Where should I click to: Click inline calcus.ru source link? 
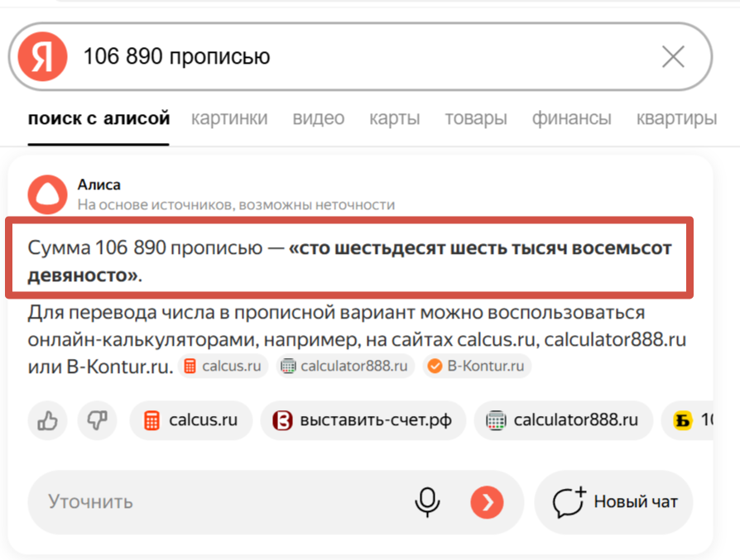[x=223, y=366]
